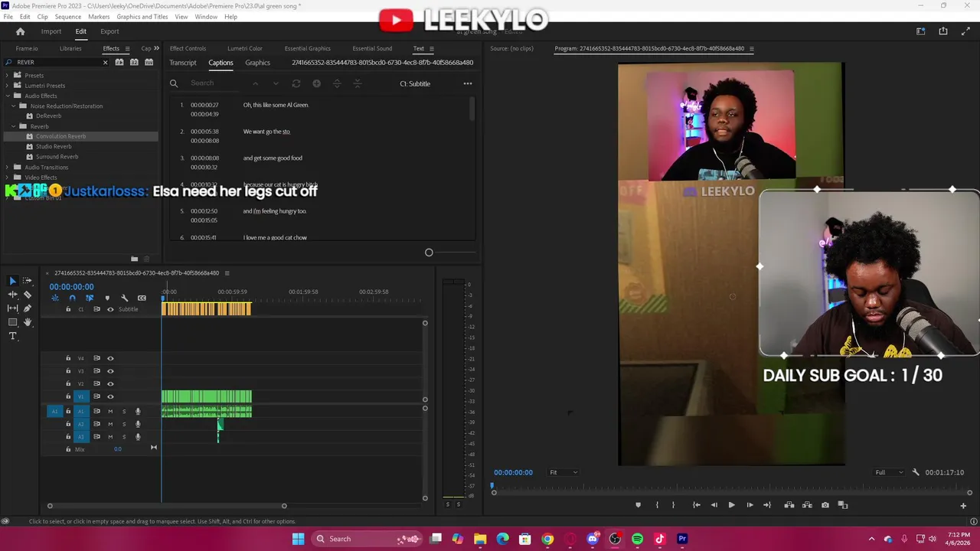Open the Full playback resolution dropdown
This screenshot has height=551, width=980.
click(x=889, y=472)
